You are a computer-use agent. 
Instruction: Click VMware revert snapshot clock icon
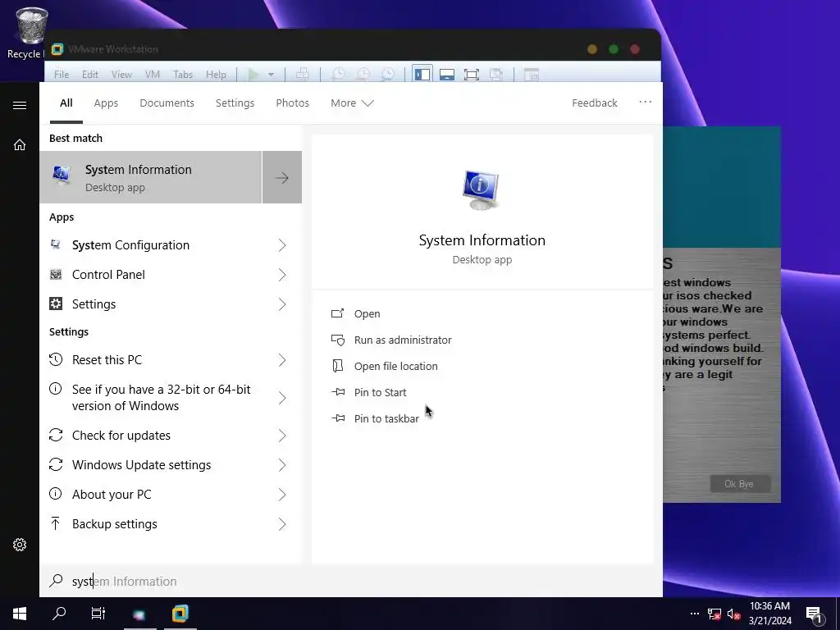(x=363, y=74)
